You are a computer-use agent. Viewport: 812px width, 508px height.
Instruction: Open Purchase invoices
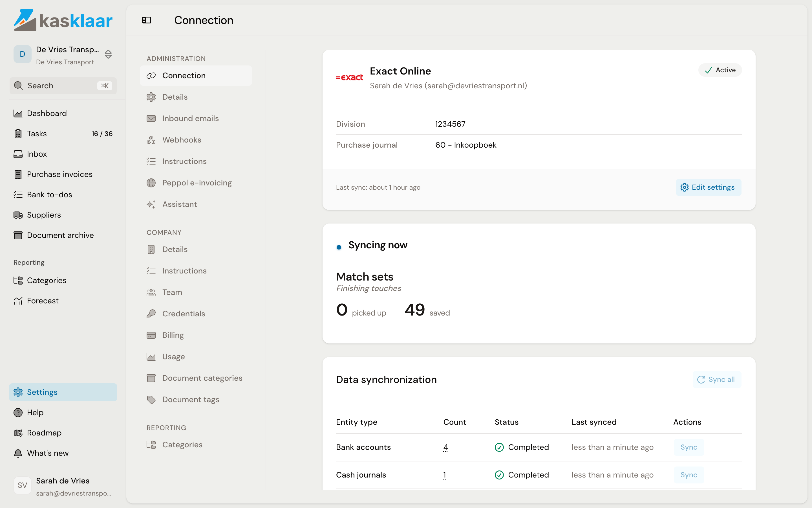pos(63,174)
